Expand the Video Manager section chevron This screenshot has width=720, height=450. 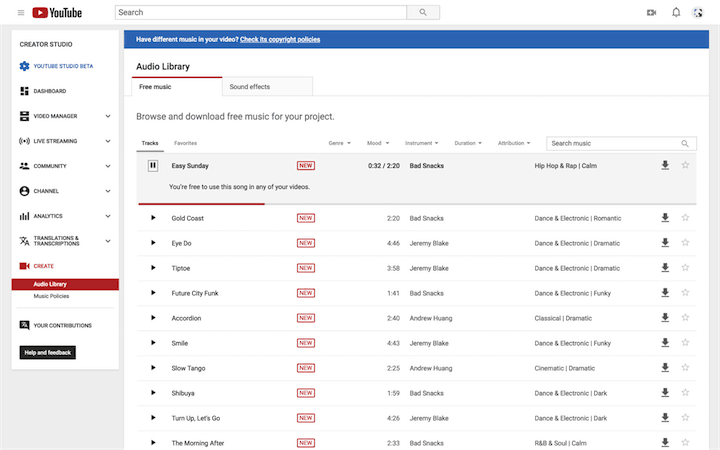point(108,116)
